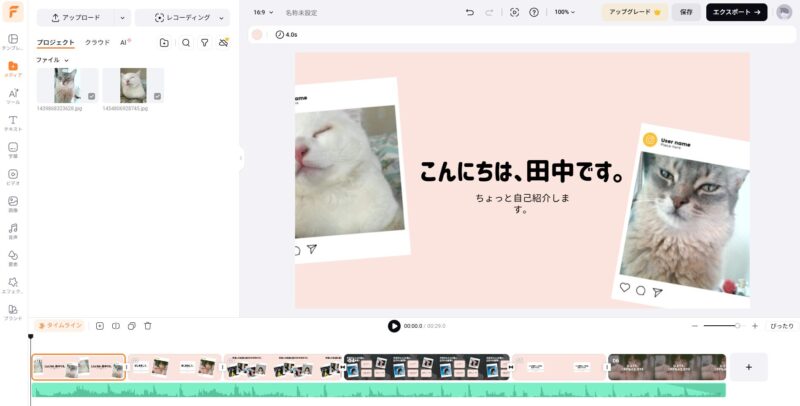Open the 16:9 aspect ratio dropdown
This screenshot has height=406, width=800.
(x=263, y=12)
